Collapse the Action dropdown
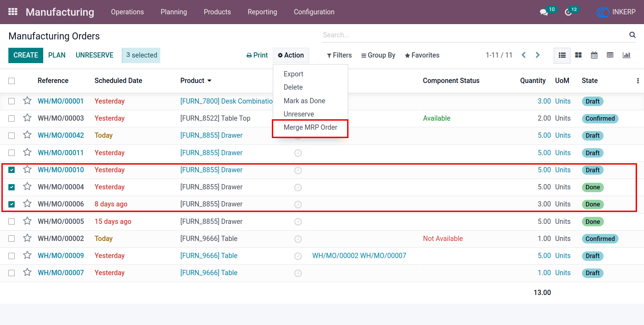Viewport: 644px width, 325px height. coord(291,55)
